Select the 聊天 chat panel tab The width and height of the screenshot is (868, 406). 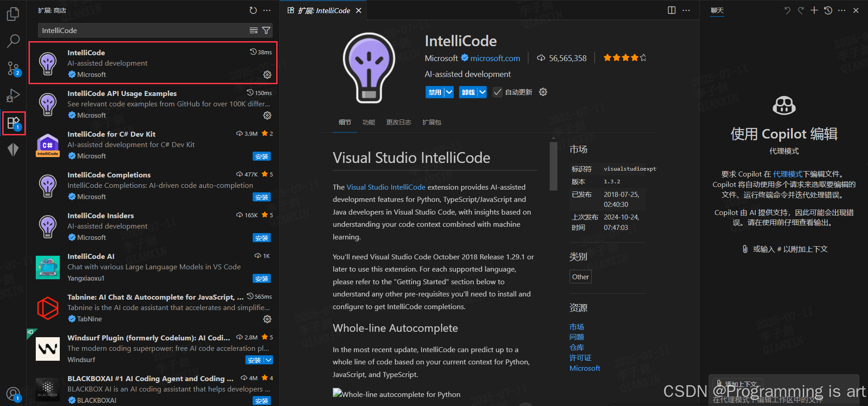coord(717,10)
